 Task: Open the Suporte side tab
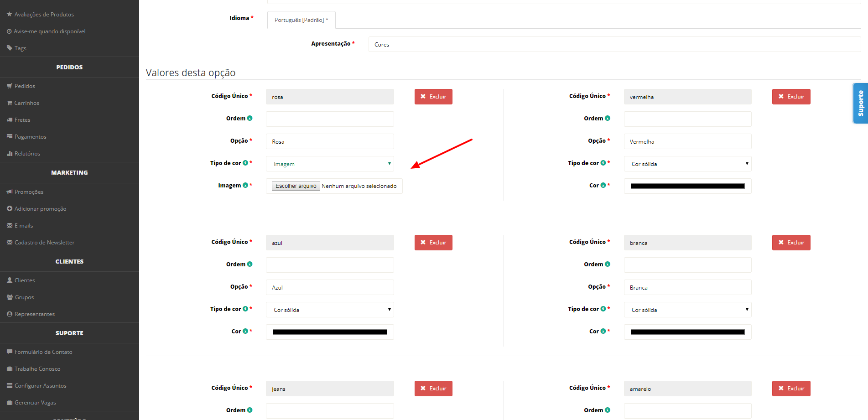[x=860, y=103]
